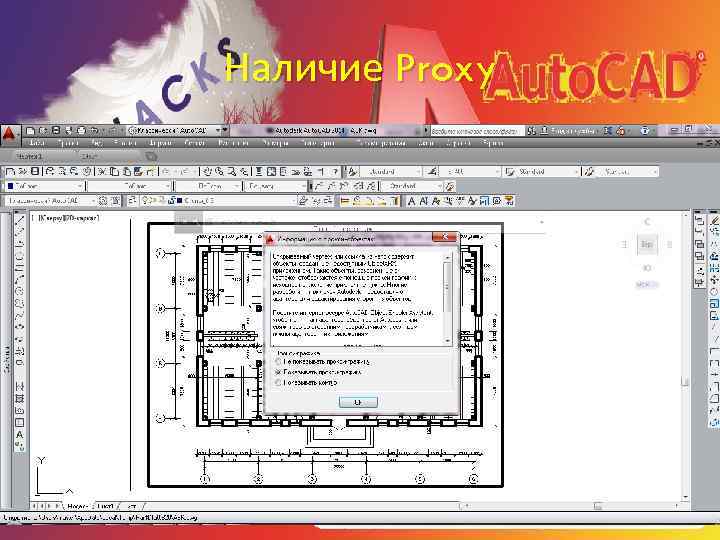720x540 pixels.
Task: Click the title bar search input field
Action: click(x=477, y=131)
